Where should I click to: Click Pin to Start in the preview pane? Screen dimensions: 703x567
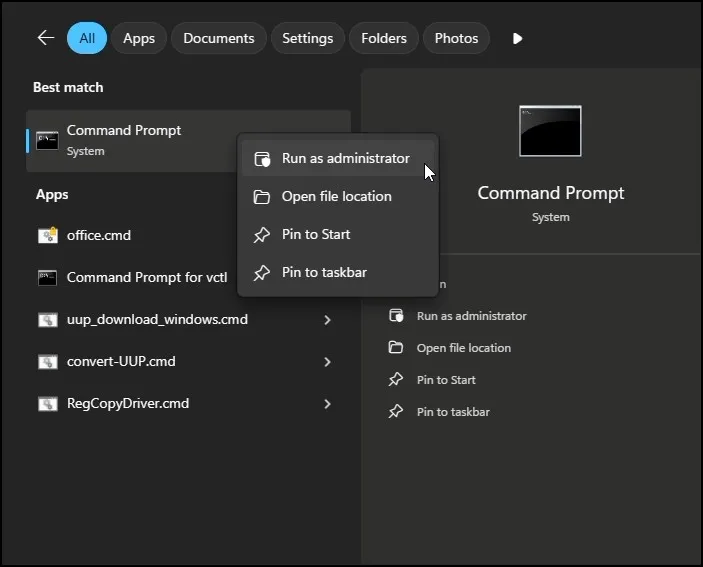click(446, 380)
